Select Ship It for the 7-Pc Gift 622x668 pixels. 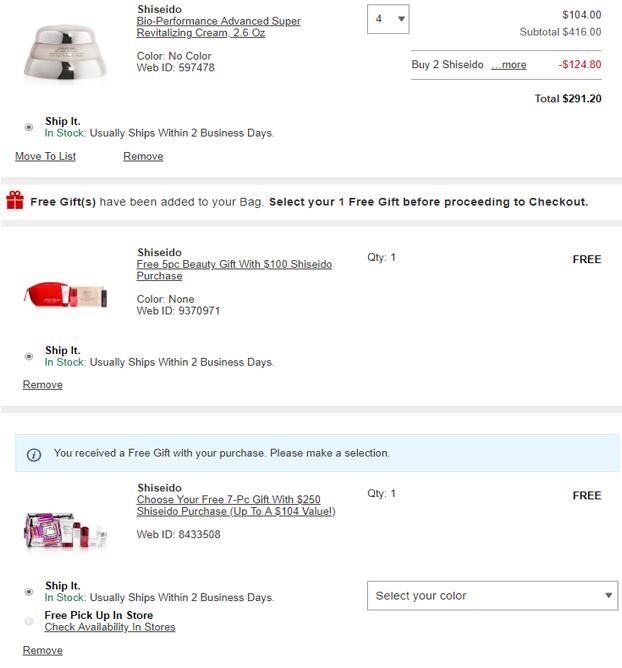tap(29, 591)
